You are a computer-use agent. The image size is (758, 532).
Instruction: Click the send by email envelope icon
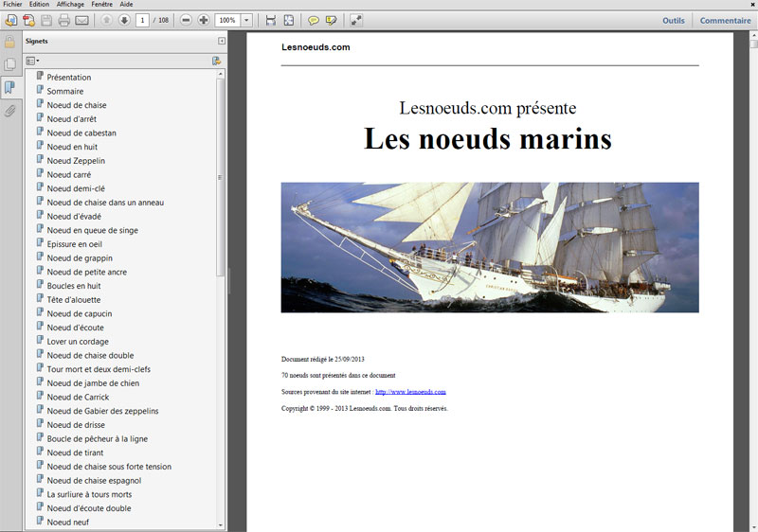pos(81,20)
